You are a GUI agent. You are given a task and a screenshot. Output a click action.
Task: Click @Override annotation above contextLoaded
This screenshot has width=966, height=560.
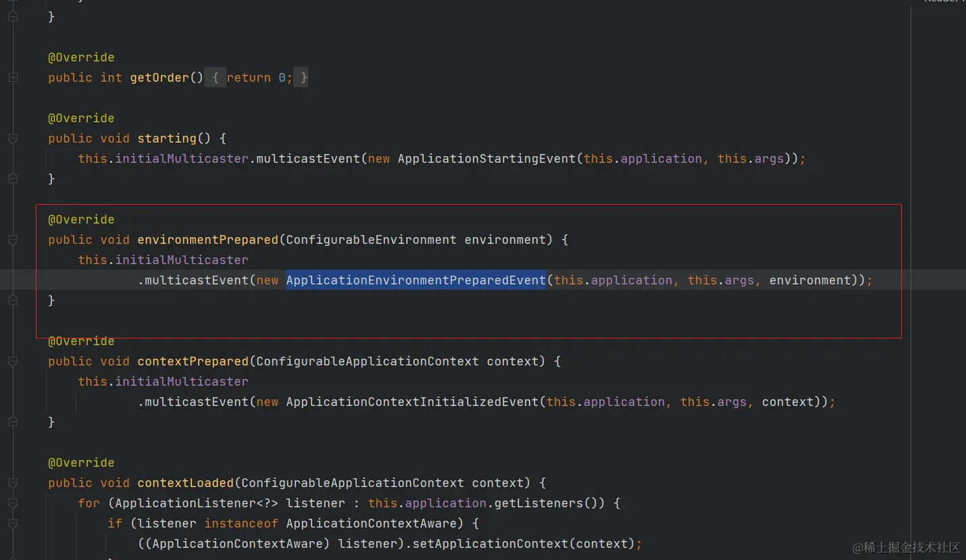point(81,463)
